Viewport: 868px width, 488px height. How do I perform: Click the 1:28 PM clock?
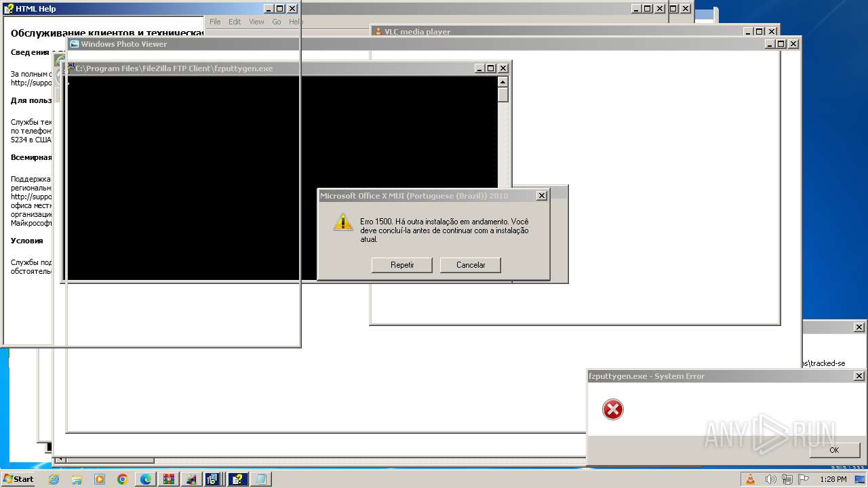[x=833, y=479]
